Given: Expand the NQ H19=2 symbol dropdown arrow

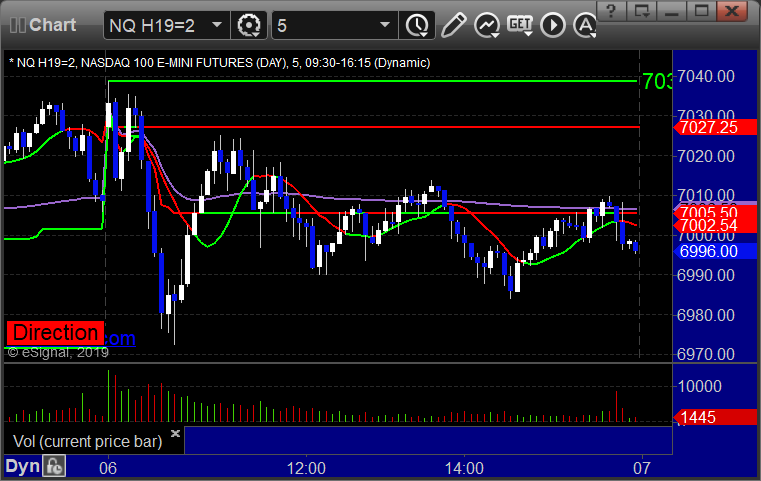Looking at the screenshot, I should click(x=217, y=25).
